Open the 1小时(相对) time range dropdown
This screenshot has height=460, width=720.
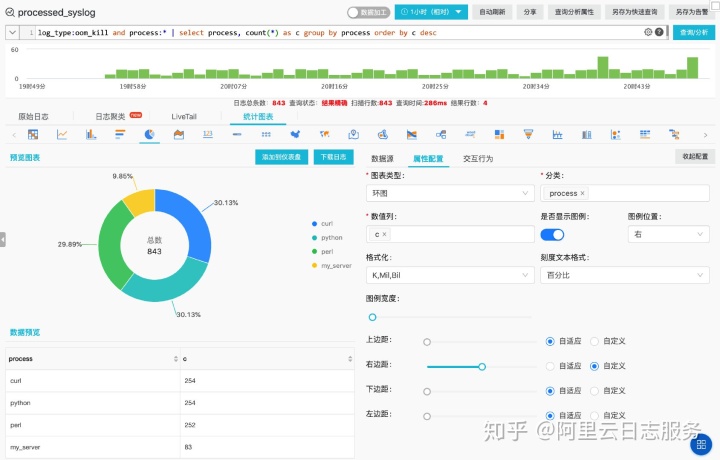point(431,12)
